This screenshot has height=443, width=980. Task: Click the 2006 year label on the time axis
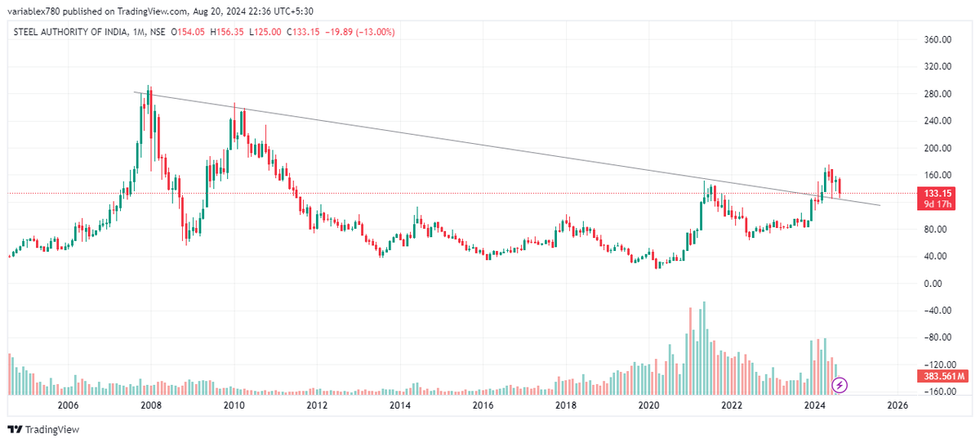tap(68, 405)
